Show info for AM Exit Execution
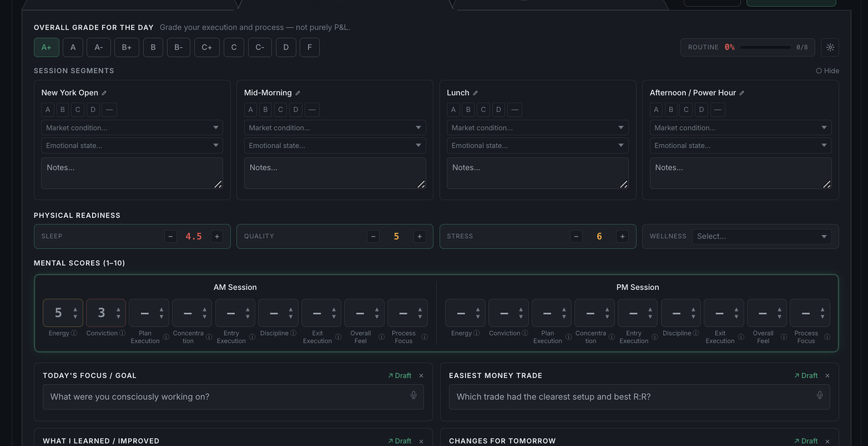Viewport: 868px width, 446px height. click(x=338, y=337)
